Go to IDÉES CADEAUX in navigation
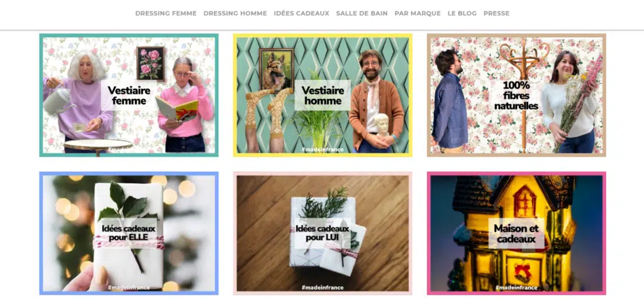Viewport: 644px width, 299px height. (301, 14)
